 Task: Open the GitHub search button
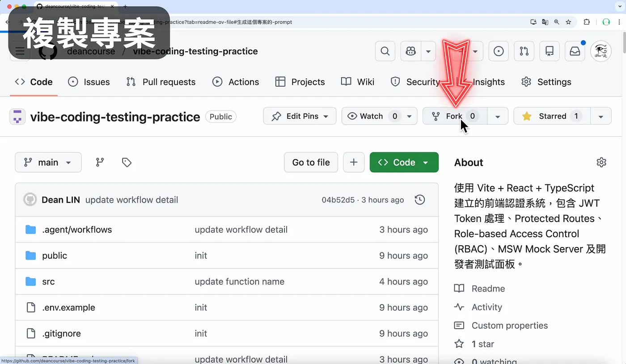[x=385, y=51]
